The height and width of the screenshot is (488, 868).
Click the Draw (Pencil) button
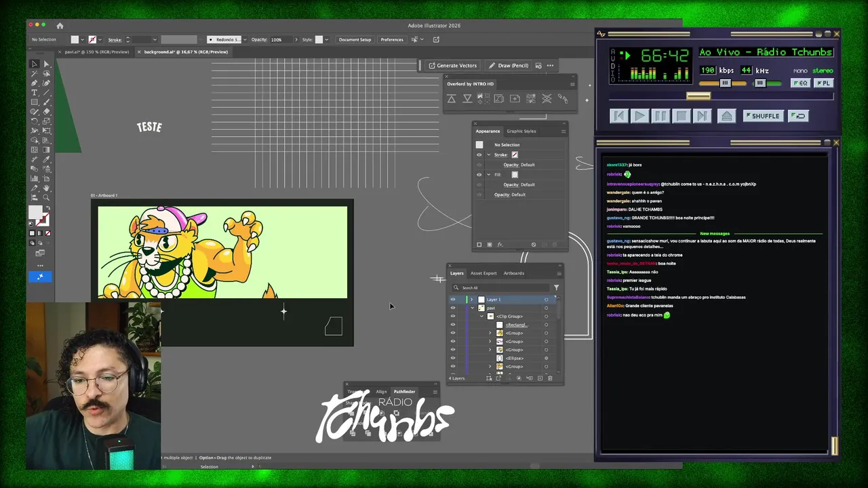point(509,66)
